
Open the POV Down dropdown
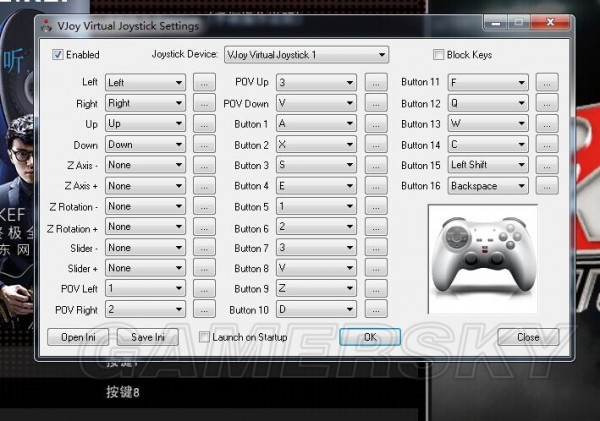316,103
